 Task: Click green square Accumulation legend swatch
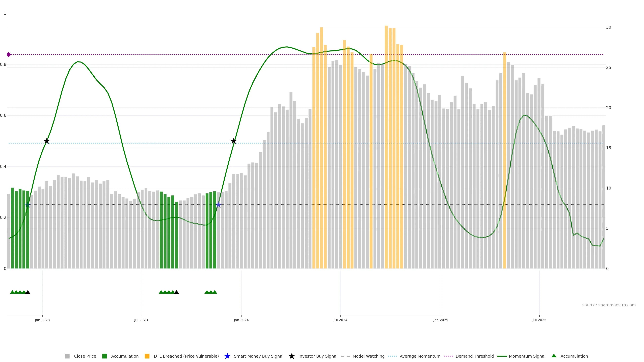[x=104, y=356]
